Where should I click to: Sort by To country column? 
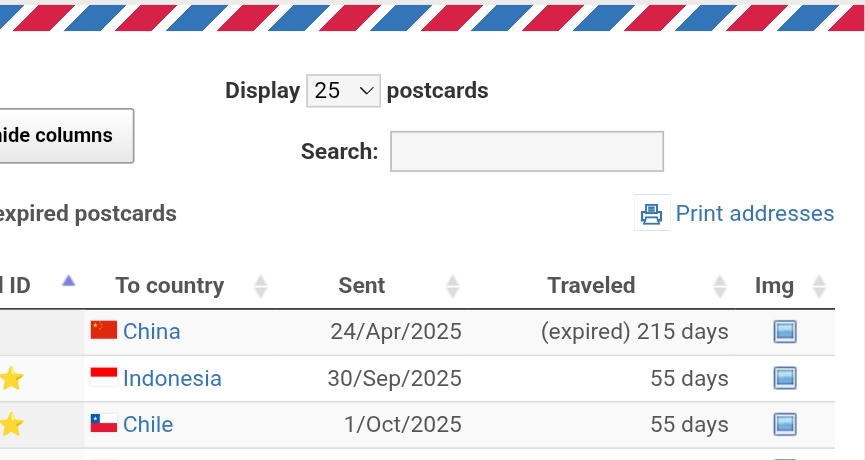[x=170, y=286]
